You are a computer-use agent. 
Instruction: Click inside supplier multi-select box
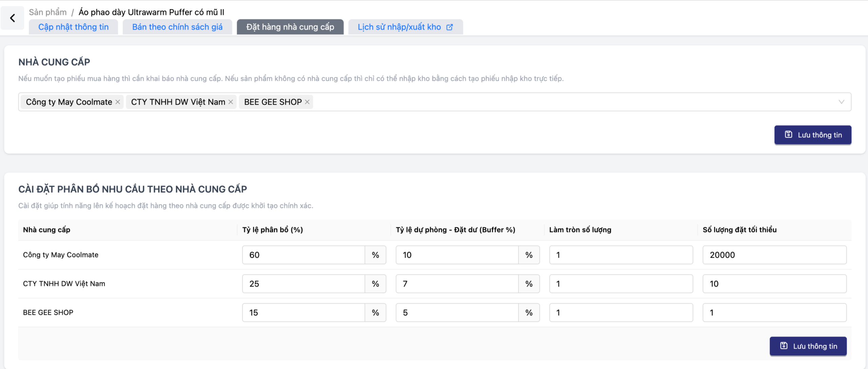coord(542,102)
